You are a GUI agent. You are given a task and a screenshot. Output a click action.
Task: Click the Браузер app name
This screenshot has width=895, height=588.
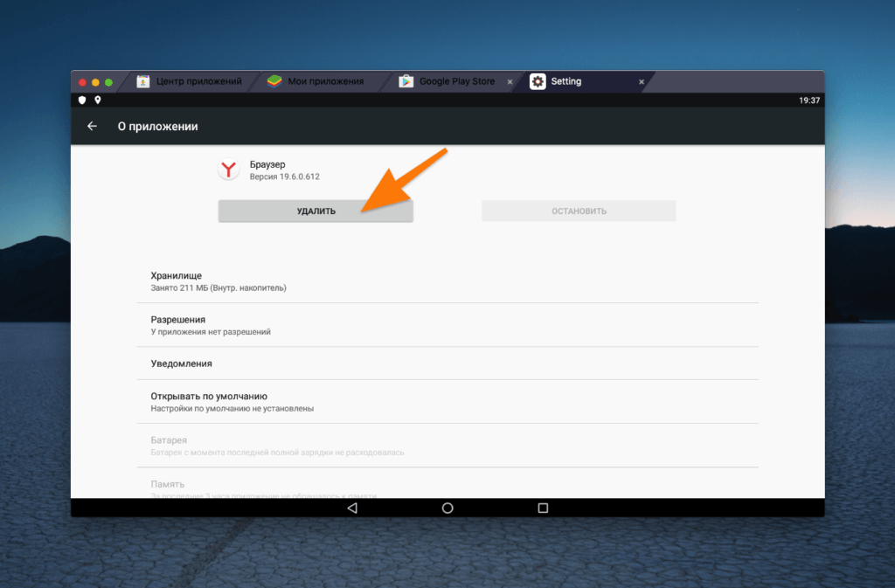(267, 164)
